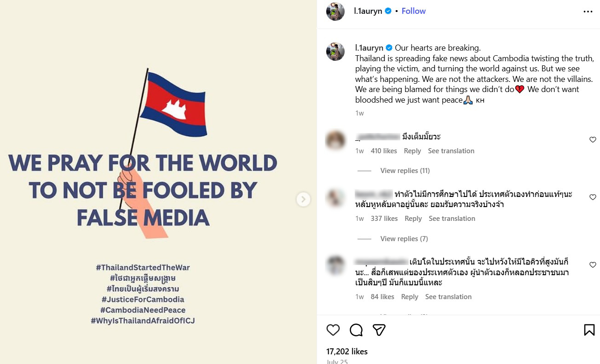Reply to the comment with 84 likes
The height and width of the screenshot is (364, 600).
pos(410,297)
